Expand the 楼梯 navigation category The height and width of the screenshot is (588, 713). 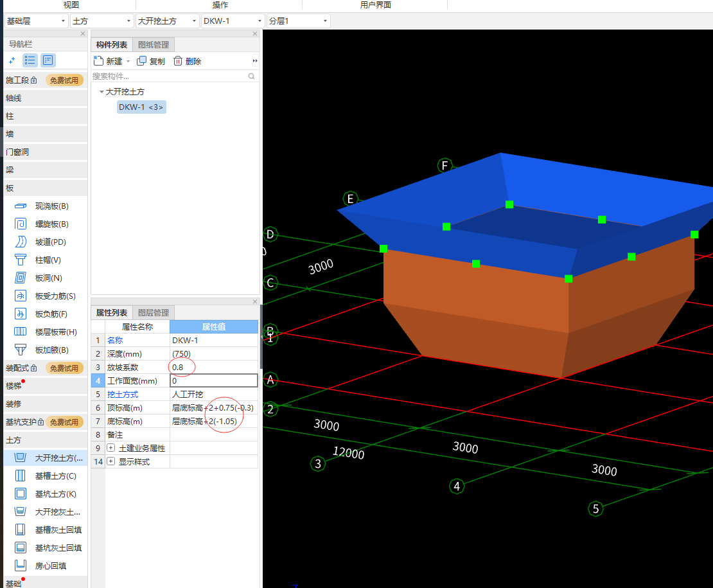click(46, 386)
